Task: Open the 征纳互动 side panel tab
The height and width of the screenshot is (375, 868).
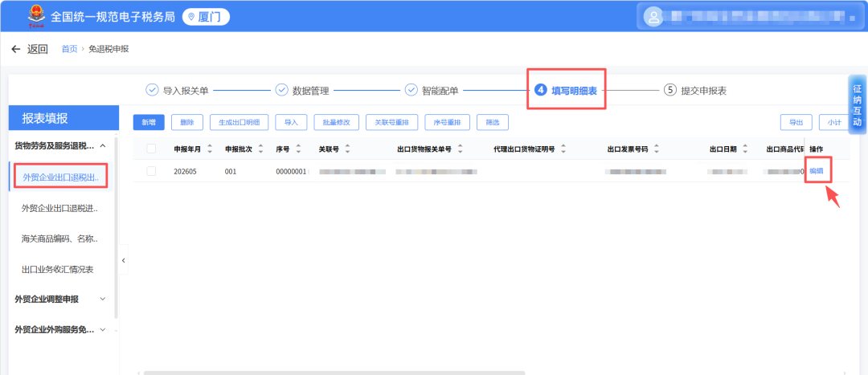Action: tap(857, 105)
